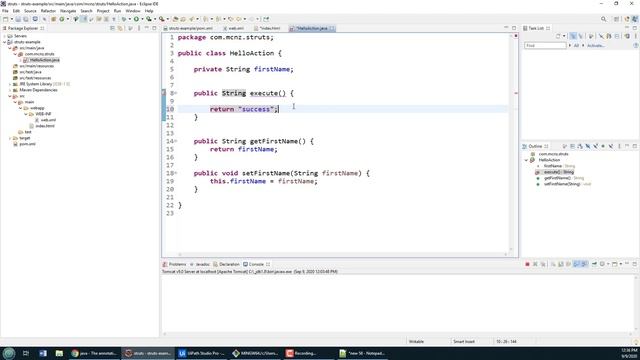Switch to the struts-example/pom.xml editor tab
This screenshot has height=360, width=640.
coord(191,28)
